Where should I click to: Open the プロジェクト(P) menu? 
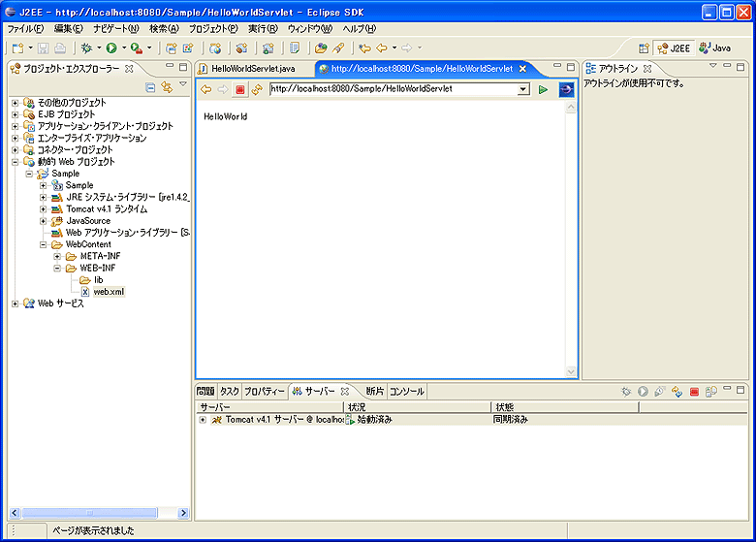212,29
